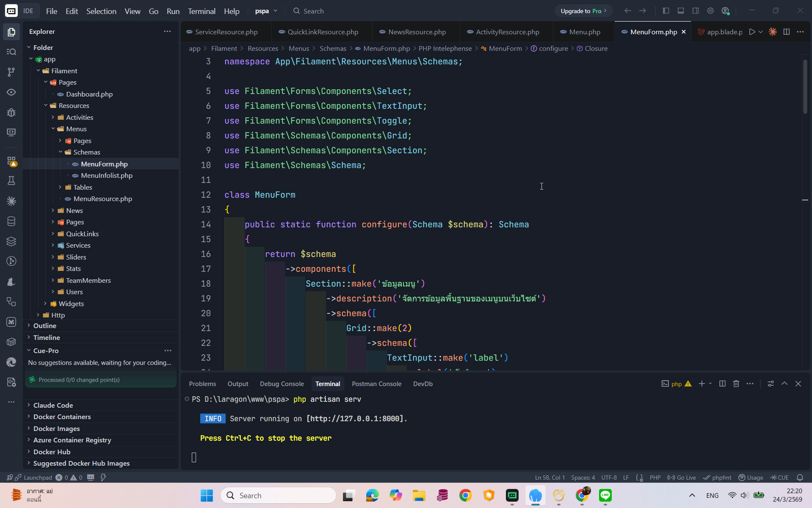The width and height of the screenshot is (812, 508).
Task: Open notifications bell in status bar
Action: tap(800, 478)
